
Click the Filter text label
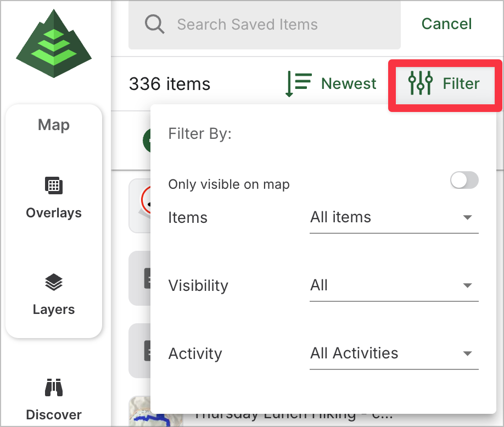[461, 84]
